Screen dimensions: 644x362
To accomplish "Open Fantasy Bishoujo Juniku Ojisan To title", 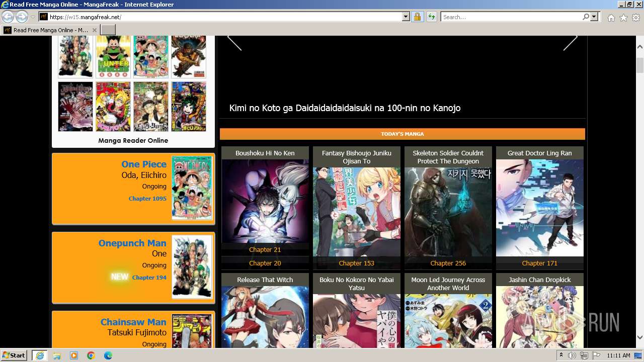I will pos(357,157).
